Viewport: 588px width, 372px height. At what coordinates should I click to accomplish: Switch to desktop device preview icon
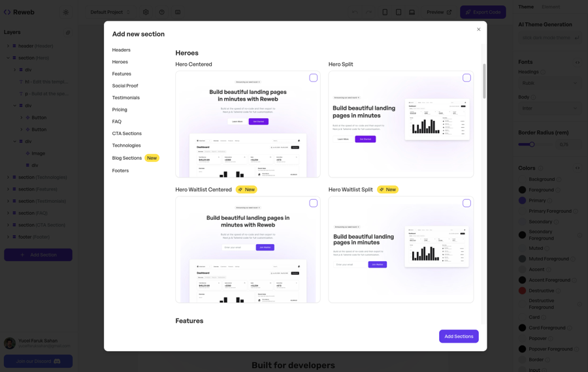[x=412, y=12]
